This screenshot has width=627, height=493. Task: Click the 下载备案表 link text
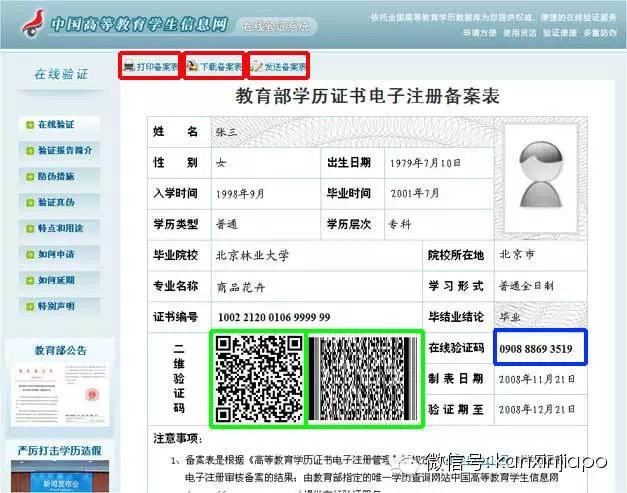click(221, 67)
